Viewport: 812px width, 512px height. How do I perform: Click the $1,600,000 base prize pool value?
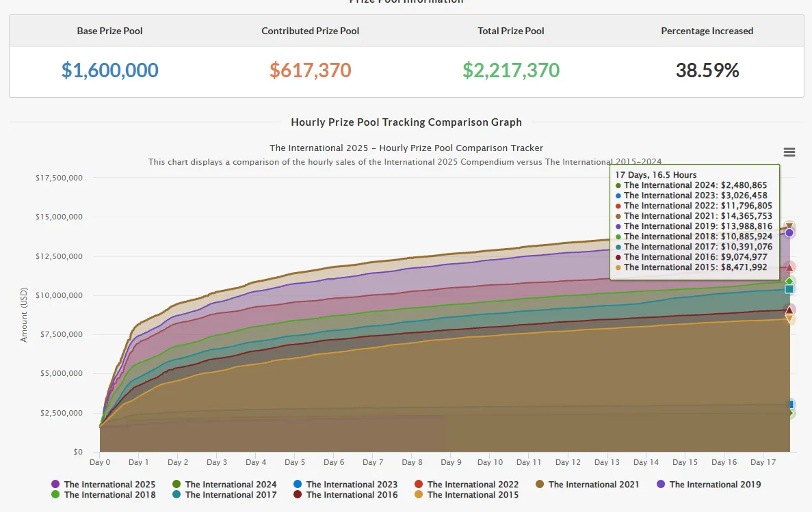[109, 70]
